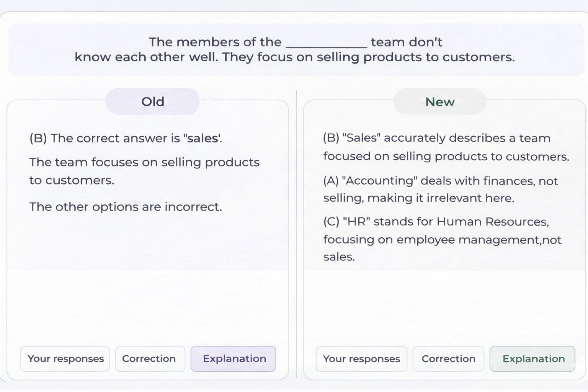This screenshot has height=392, width=588.
Task: Click "The members of the" question text
Action: [x=215, y=42]
